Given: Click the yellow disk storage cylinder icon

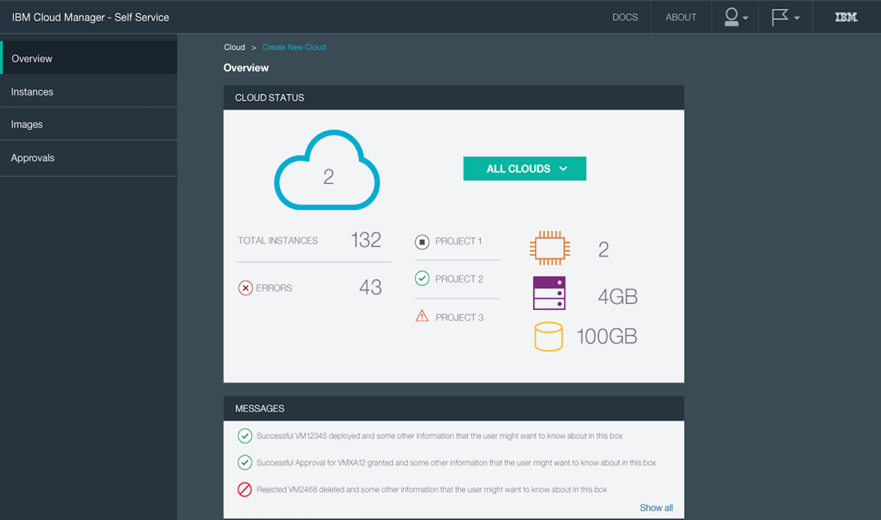Looking at the screenshot, I should (548, 336).
